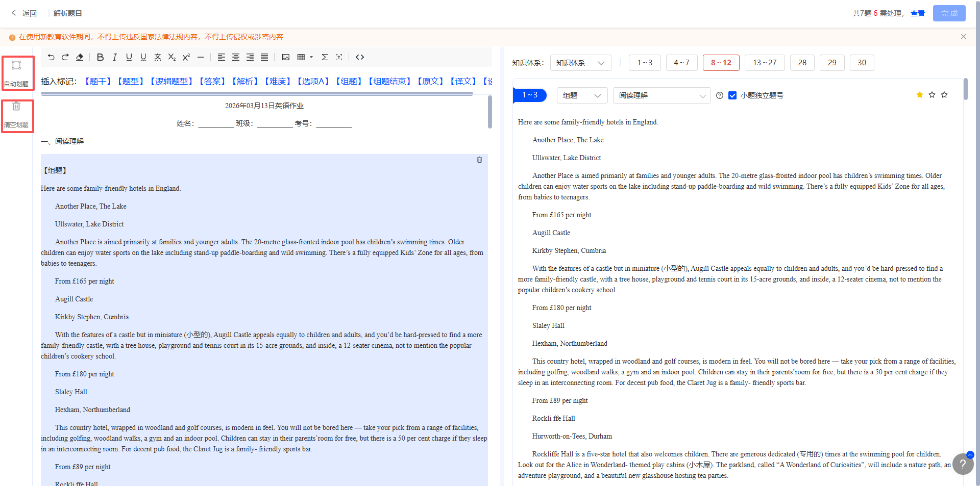The image size is (980, 486).
Task: Open the 知识体系 dropdown
Action: click(580, 63)
